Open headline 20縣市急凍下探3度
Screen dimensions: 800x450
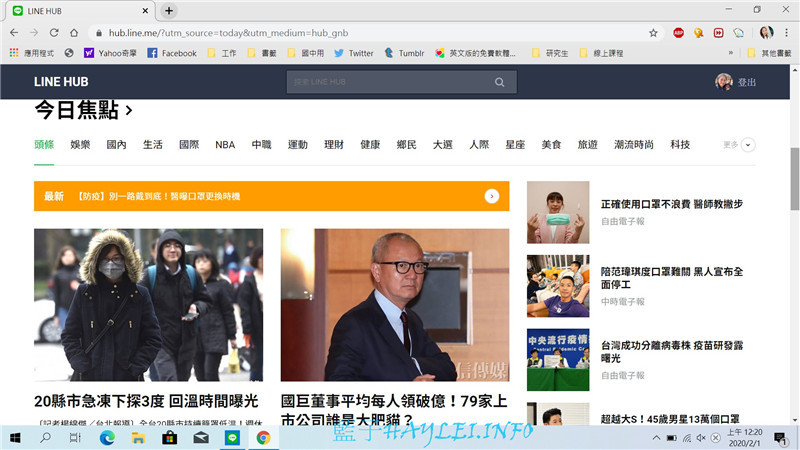[146, 401]
